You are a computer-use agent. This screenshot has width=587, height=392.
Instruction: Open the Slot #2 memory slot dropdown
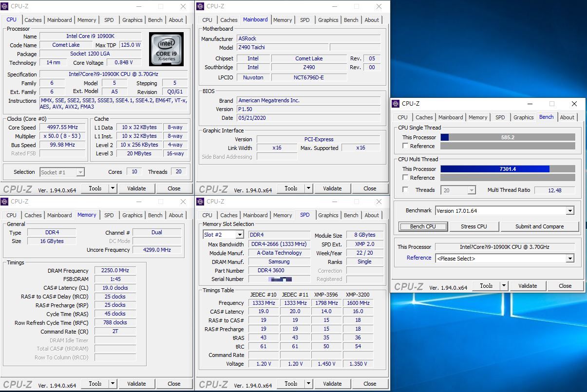coord(239,235)
